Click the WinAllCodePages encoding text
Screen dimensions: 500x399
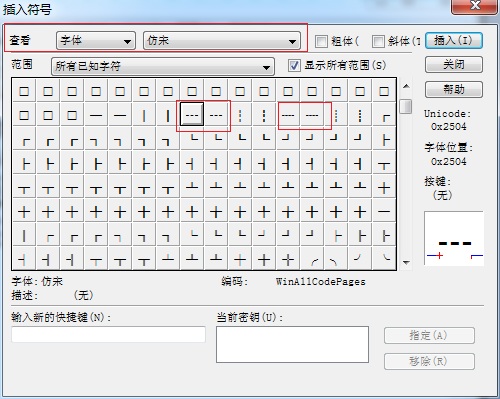(x=321, y=282)
